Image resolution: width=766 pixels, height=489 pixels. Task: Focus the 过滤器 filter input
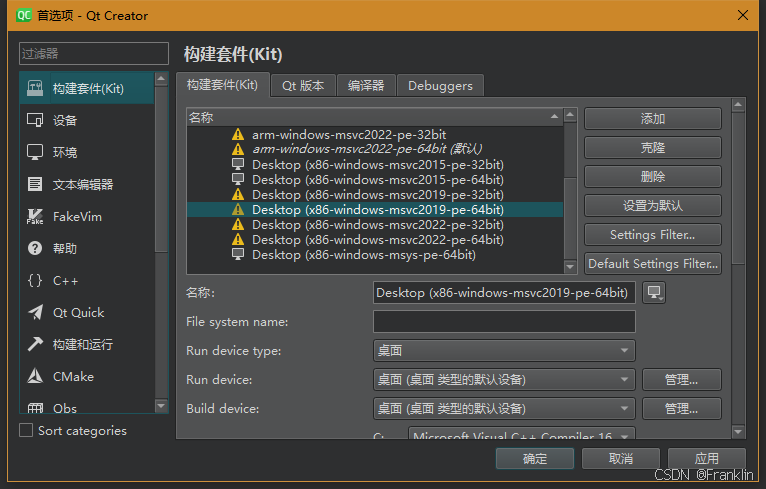tap(94, 53)
